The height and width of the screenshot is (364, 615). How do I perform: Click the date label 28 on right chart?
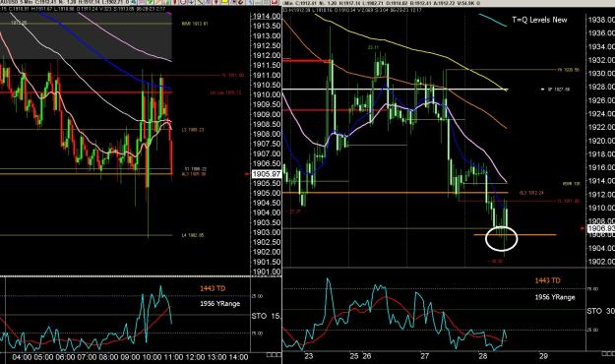click(x=483, y=356)
